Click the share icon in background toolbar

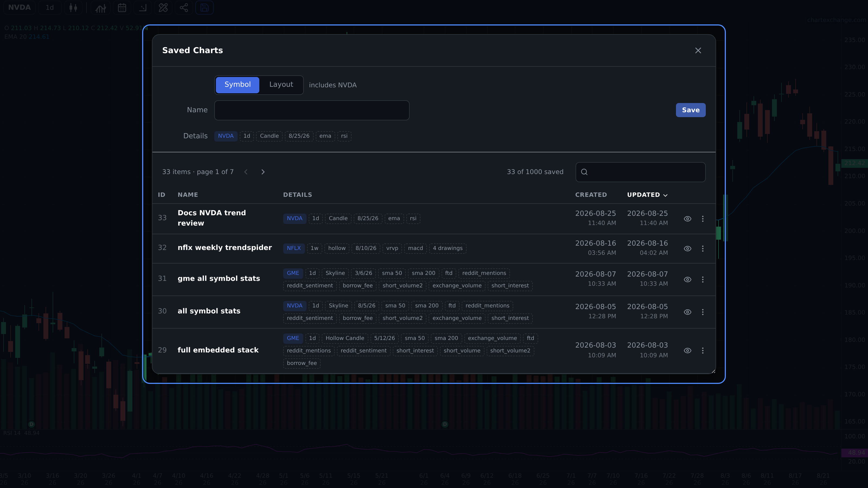184,8
